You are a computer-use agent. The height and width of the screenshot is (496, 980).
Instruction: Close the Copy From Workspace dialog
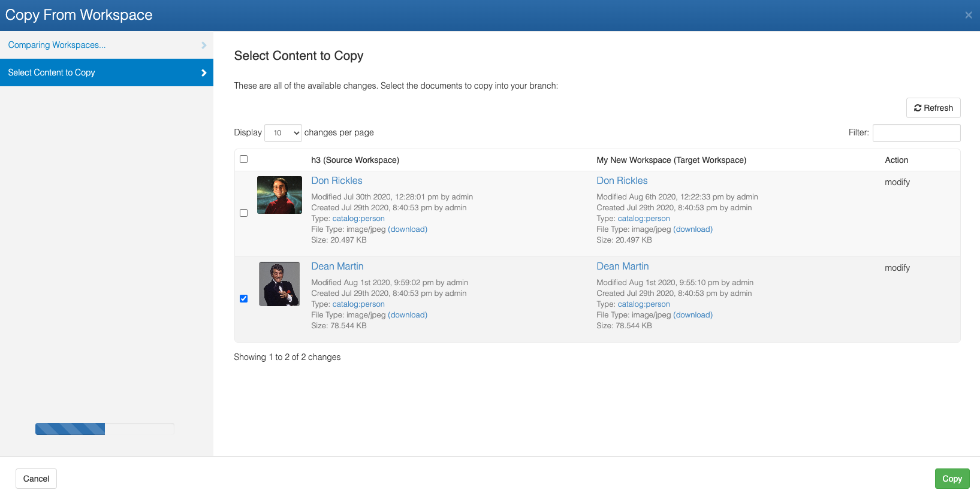point(968,16)
